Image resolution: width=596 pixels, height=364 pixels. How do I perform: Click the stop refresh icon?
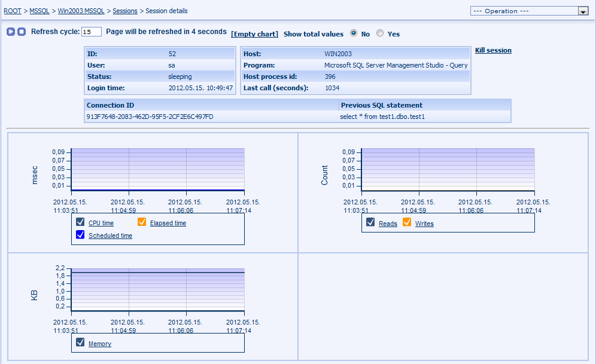point(22,32)
